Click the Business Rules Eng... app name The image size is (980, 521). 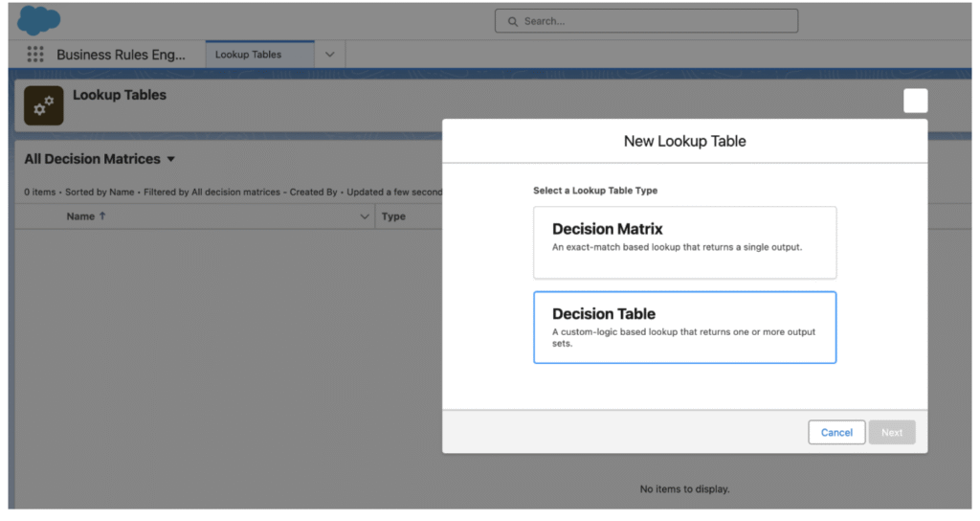121,55
